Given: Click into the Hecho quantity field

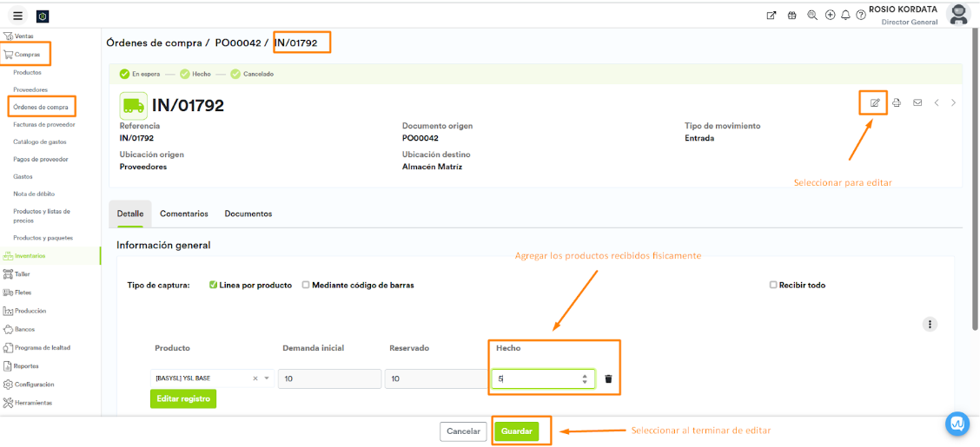Looking at the screenshot, I should point(534,378).
